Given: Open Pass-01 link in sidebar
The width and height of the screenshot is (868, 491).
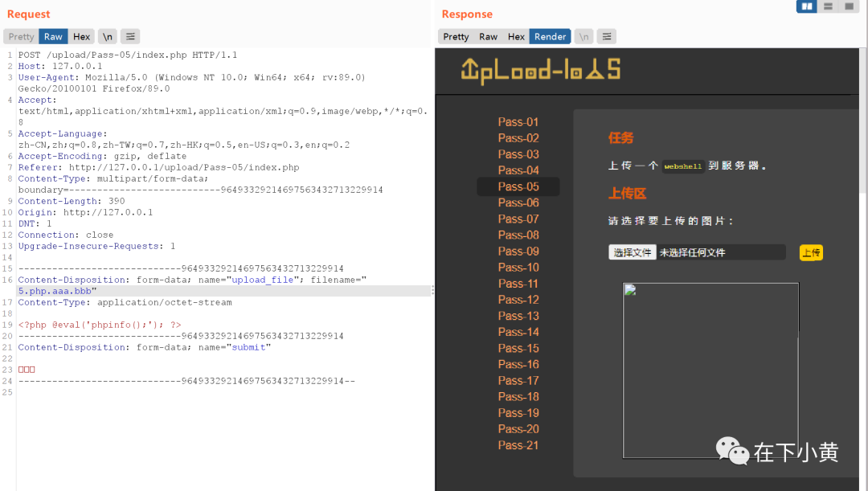Looking at the screenshot, I should 518,122.
